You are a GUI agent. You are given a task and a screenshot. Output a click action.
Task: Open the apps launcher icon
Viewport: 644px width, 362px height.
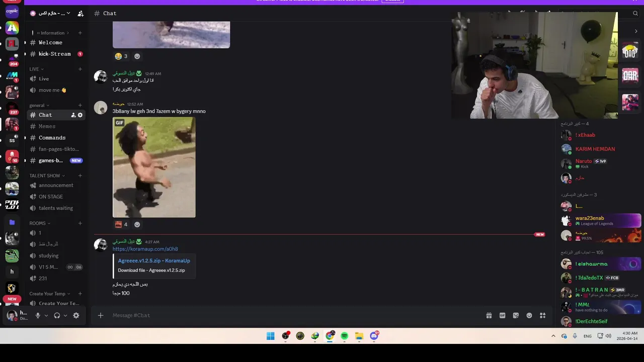[x=543, y=316]
